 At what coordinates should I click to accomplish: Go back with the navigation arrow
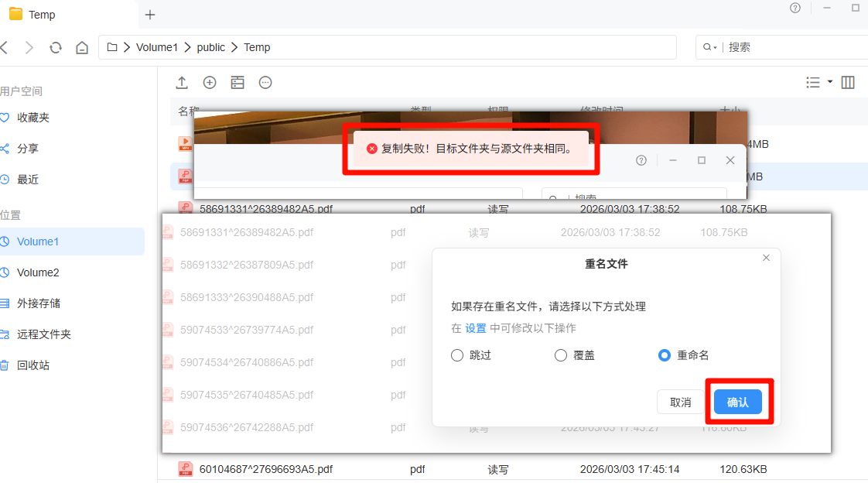coord(5,48)
